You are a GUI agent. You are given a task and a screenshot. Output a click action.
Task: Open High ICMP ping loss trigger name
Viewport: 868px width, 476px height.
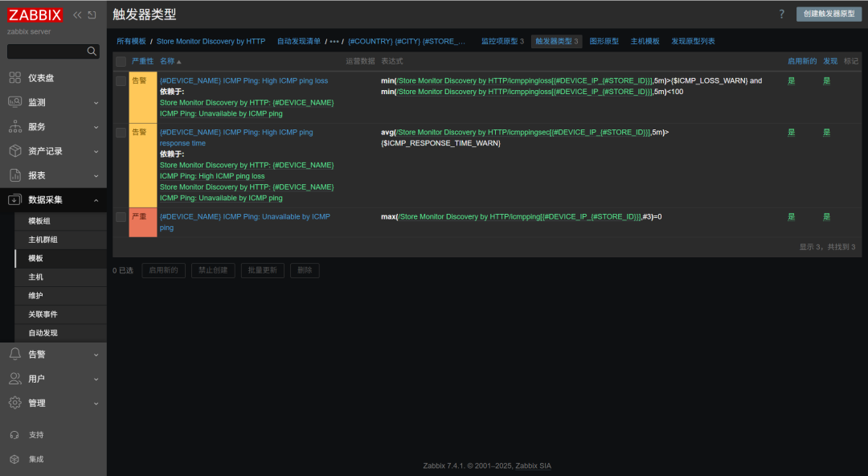tap(244, 81)
